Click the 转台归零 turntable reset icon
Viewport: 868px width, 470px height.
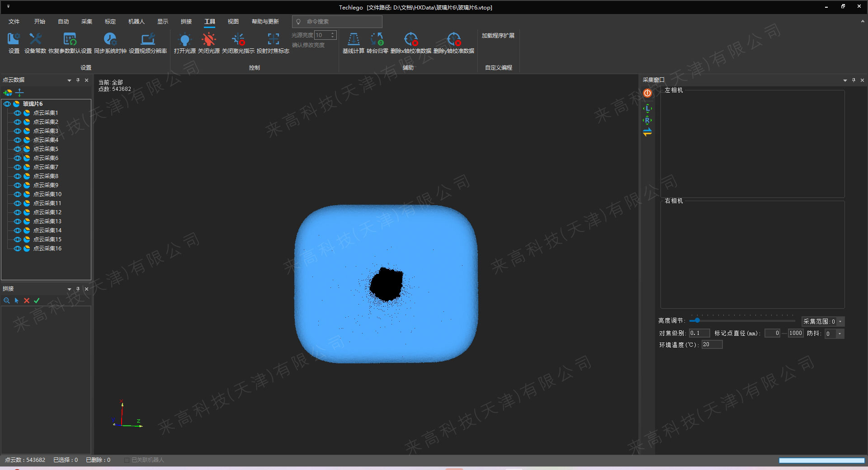(x=377, y=40)
